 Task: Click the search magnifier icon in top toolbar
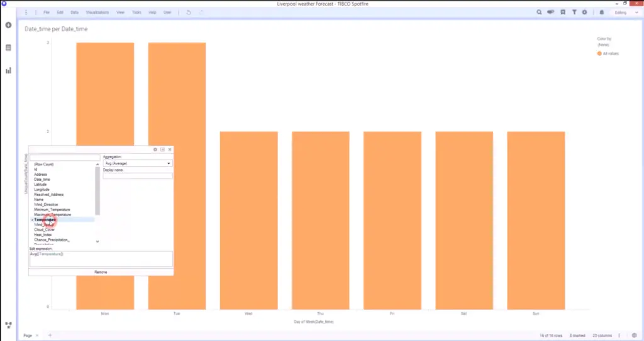click(x=540, y=13)
